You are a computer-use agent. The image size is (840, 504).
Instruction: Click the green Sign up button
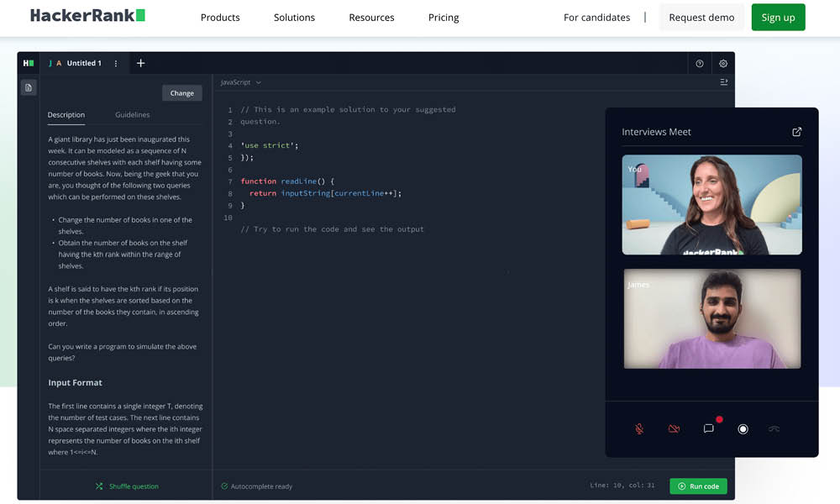[x=778, y=18]
